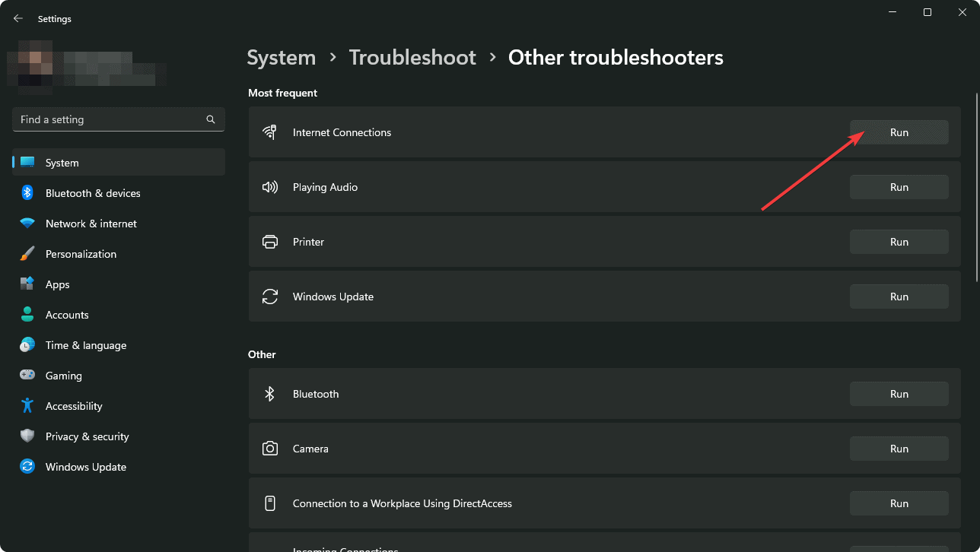The image size is (980, 552).
Task: Click the DirectAccess workplace connection icon
Action: click(x=270, y=503)
